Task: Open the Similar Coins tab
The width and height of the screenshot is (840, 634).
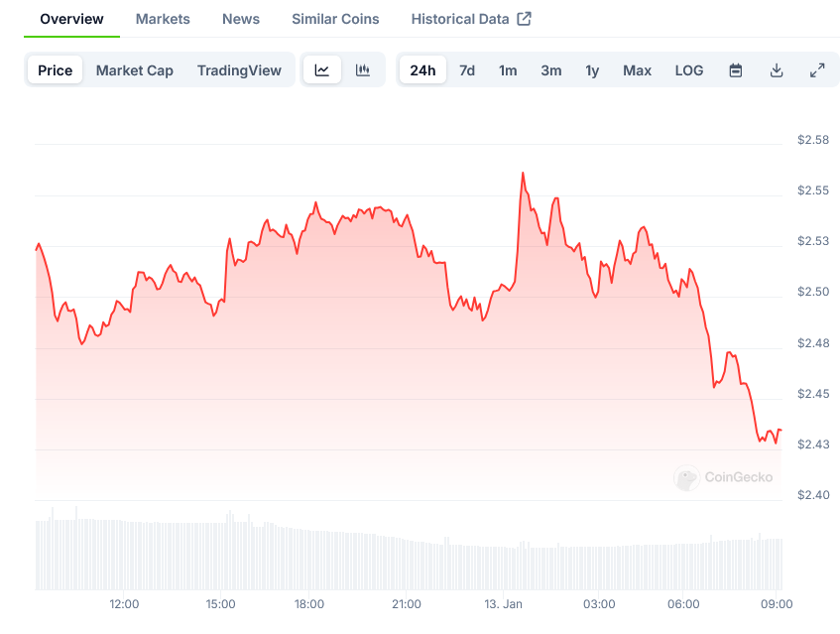Action: pyautogui.click(x=335, y=19)
